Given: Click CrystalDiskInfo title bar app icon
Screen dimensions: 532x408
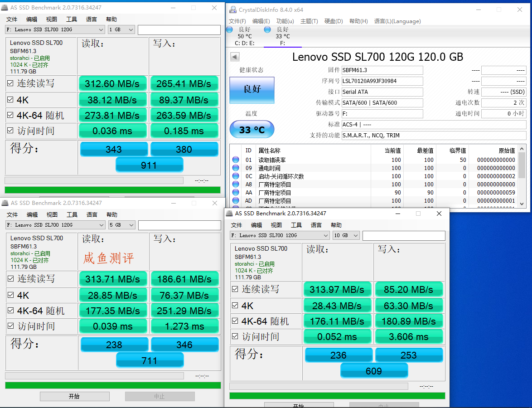Looking at the screenshot, I should [233, 10].
